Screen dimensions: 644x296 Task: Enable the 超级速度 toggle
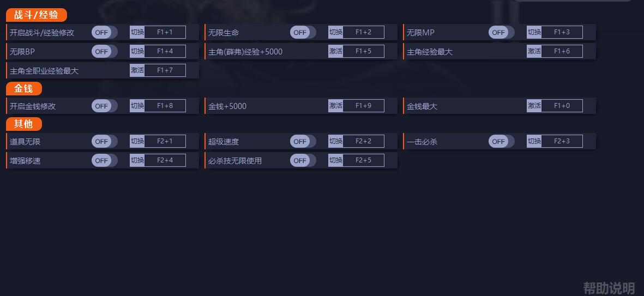tap(303, 142)
